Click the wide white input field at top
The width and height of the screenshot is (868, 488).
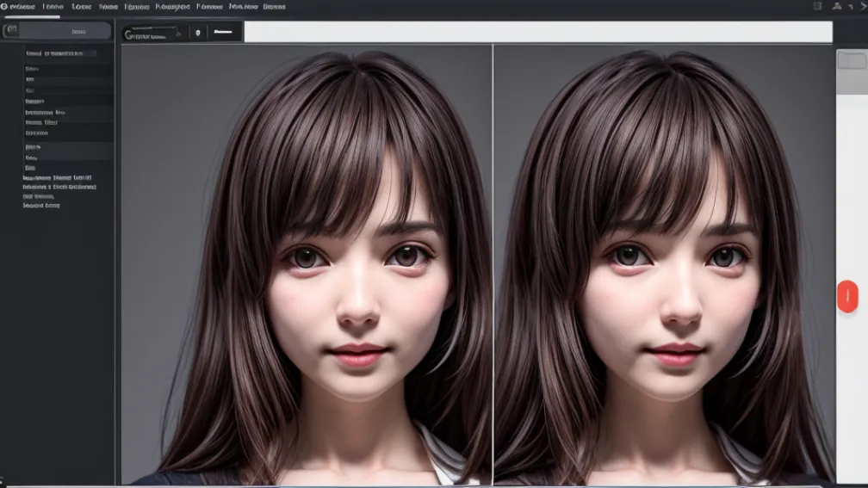[x=537, y=32]
